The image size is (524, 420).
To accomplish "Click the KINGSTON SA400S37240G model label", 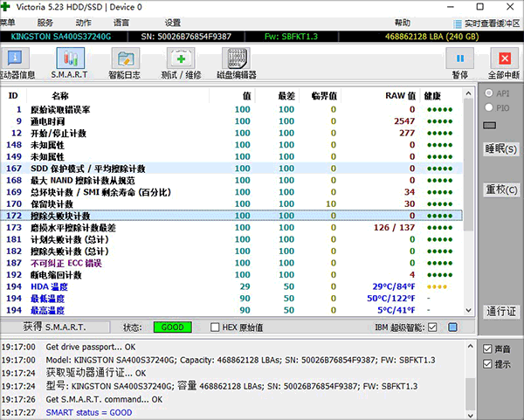I will coord(61,37).
